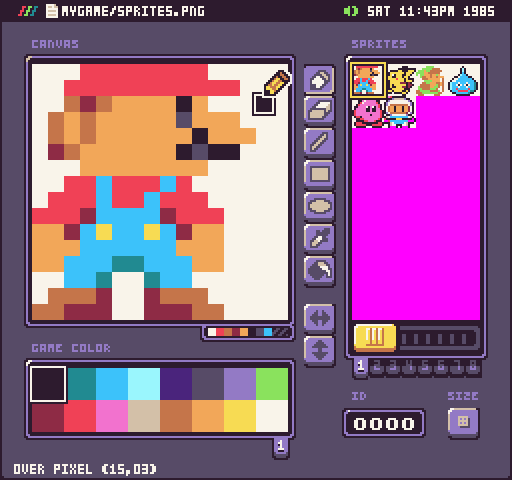Switch to sprite sheet page 2
512x480 pixels.
(x=377, y=367)
